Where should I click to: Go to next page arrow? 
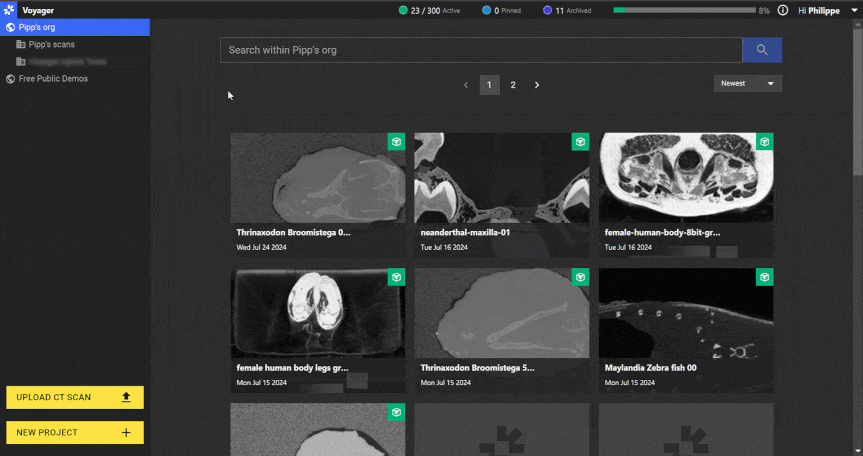[x=537, y=85]
